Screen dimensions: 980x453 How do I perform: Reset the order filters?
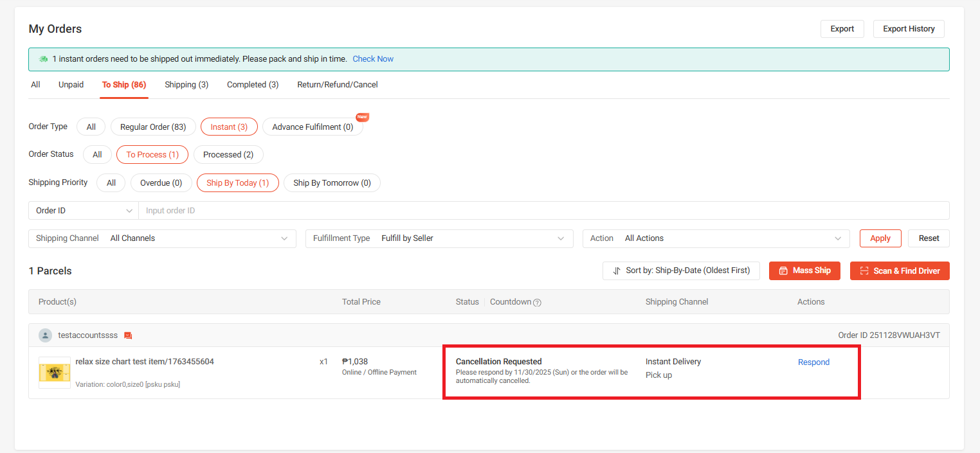(929, 238)
